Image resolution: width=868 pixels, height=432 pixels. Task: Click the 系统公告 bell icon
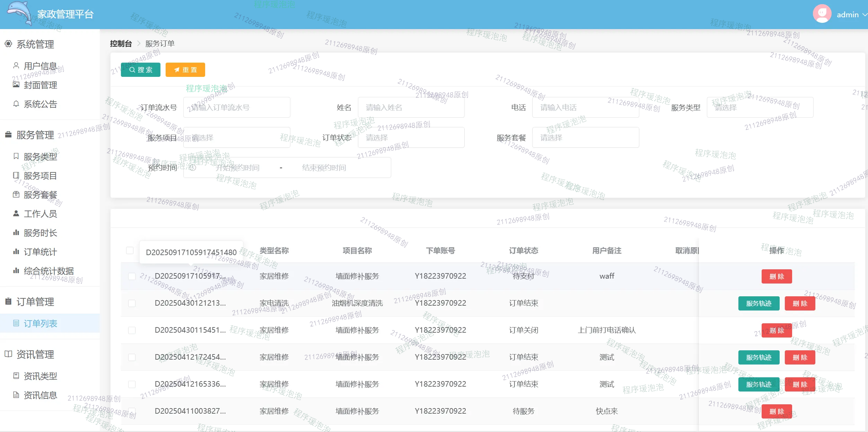(16, 104)
